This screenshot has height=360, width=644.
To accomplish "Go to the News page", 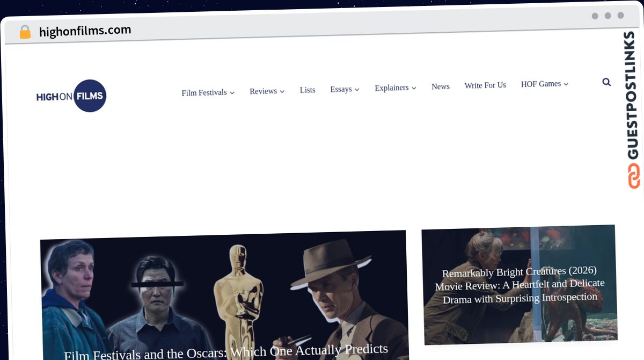I will point(441,87).
